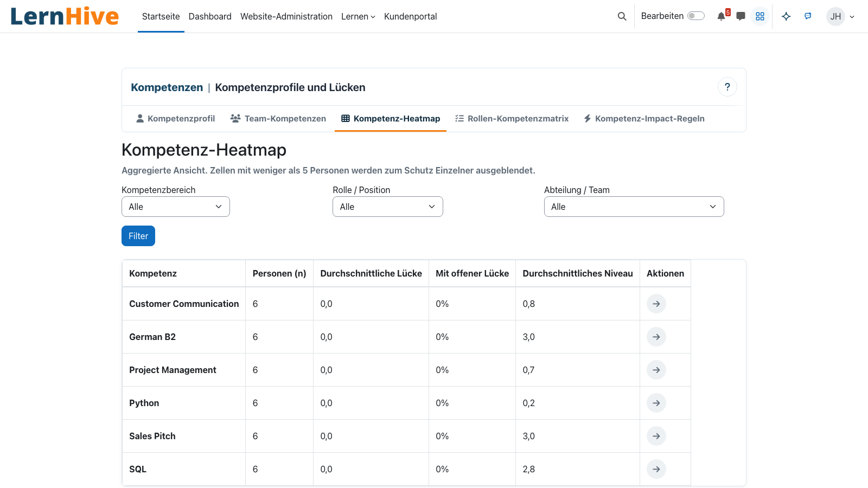
Task: Open the messages speech bubble icon
Action: click(x=741, y=16)
